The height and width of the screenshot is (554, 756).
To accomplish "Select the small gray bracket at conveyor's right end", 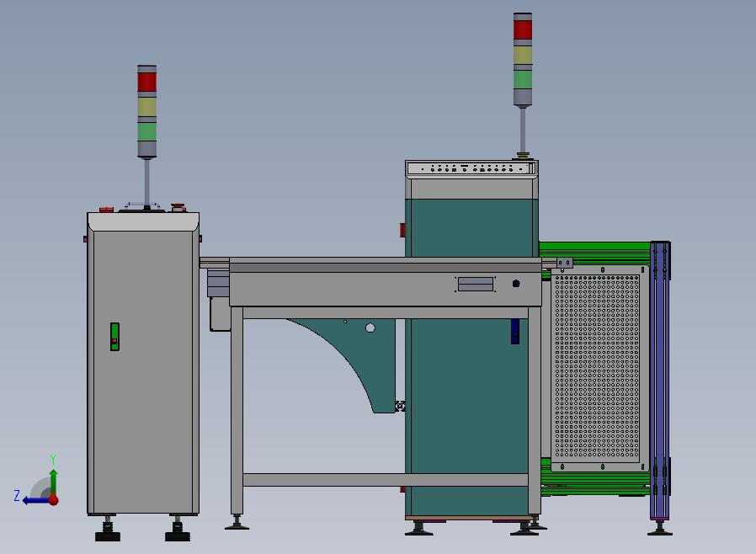I will 565,263.
